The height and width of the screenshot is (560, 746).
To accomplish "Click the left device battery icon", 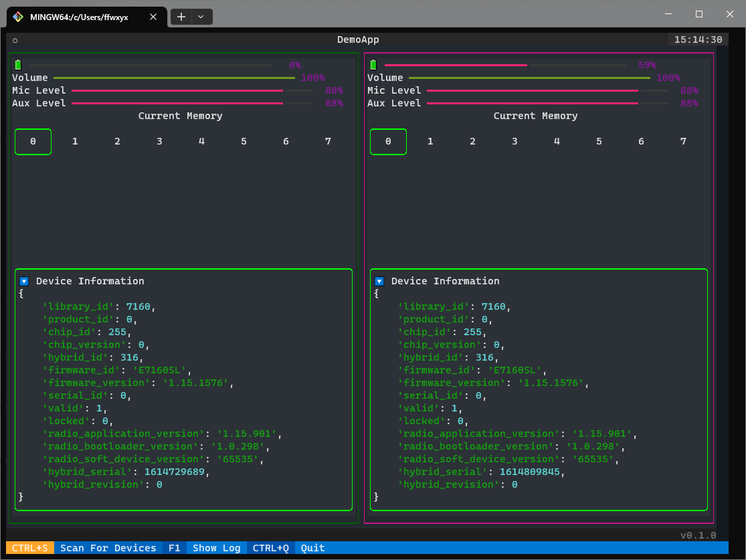I will 18,65.
